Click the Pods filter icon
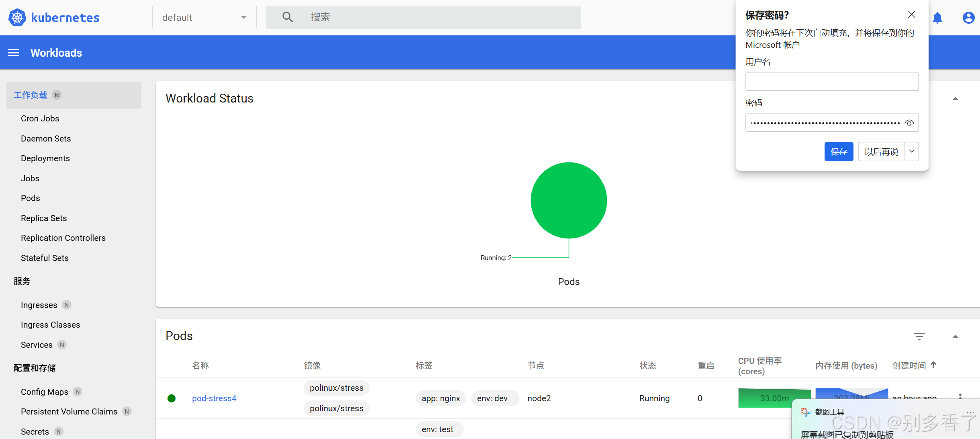This screenshot has width=980, height=439. 919,336
